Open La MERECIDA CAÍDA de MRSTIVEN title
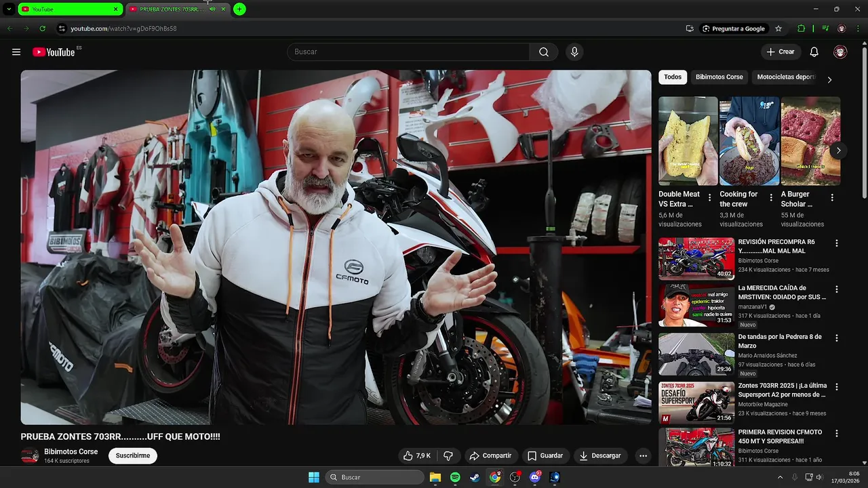868x488 pixels. [x=782, y=292]
